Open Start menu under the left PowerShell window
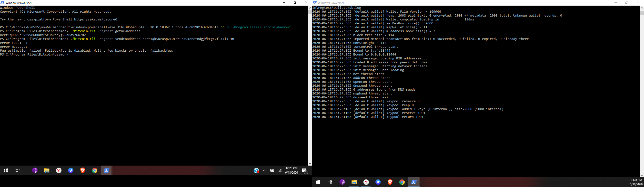Viewport: 644px width, 187px height. pyautogui.click(x=6, y=170)
